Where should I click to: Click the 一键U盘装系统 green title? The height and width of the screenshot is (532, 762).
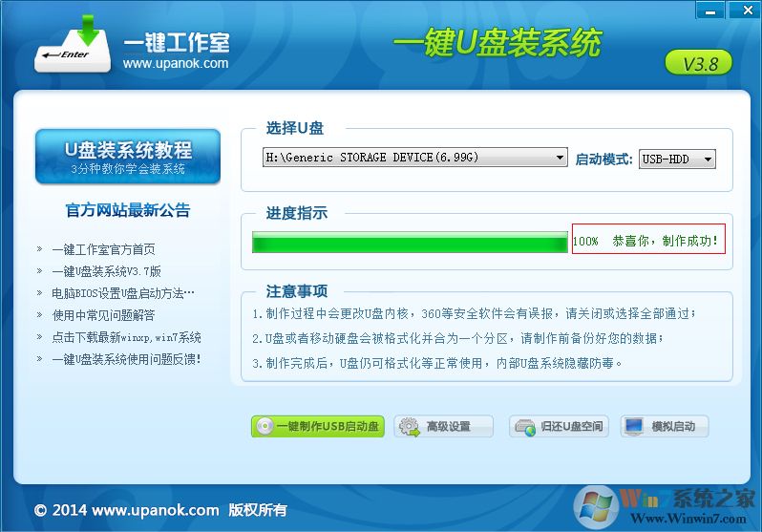pyautogui.click(x=497, y=43)
